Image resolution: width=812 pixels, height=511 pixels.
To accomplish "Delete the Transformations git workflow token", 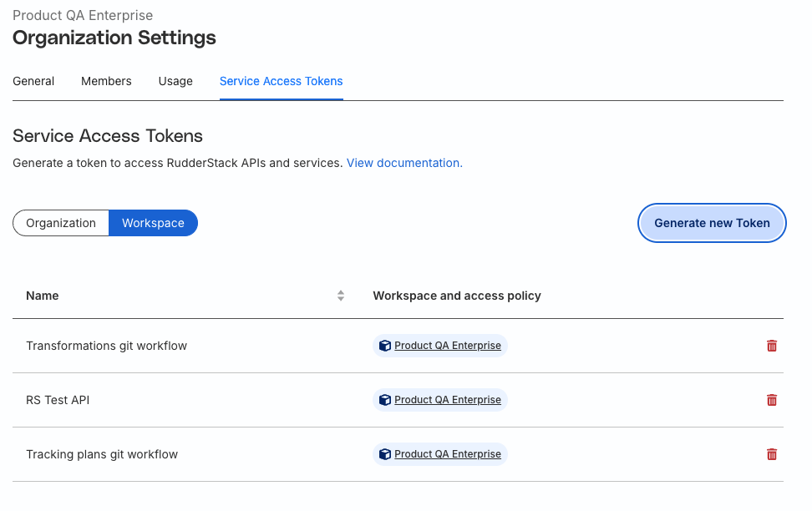I will click(x=772, y=346).
